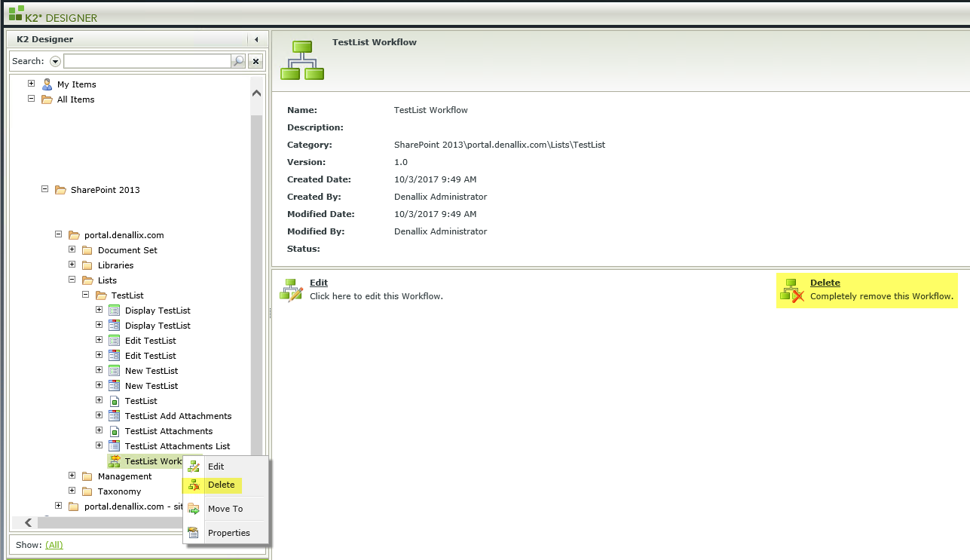The image size is (970, 560).
Task: Click the Taxonomy folder icon
Action: click(x=87, y=491)
